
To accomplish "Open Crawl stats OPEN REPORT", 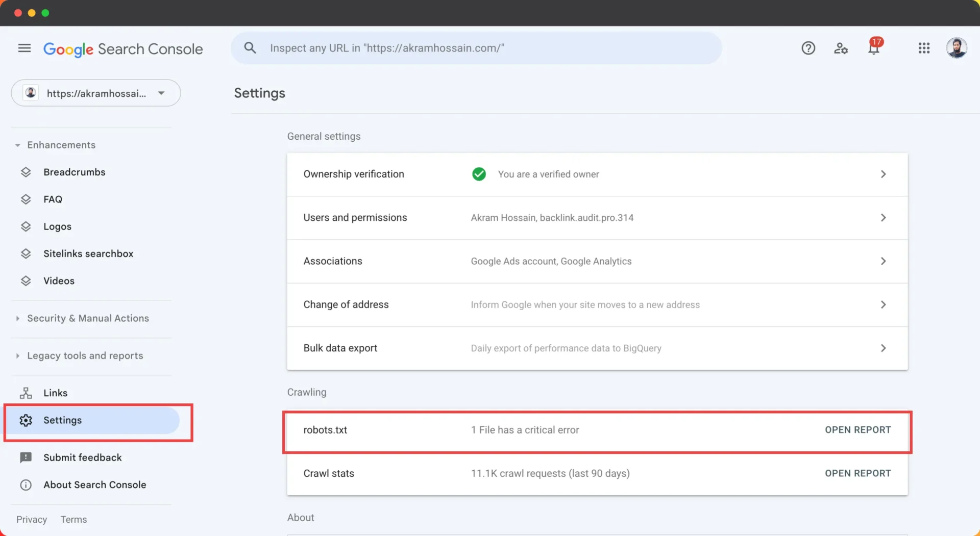I will (x=858, y=473).
